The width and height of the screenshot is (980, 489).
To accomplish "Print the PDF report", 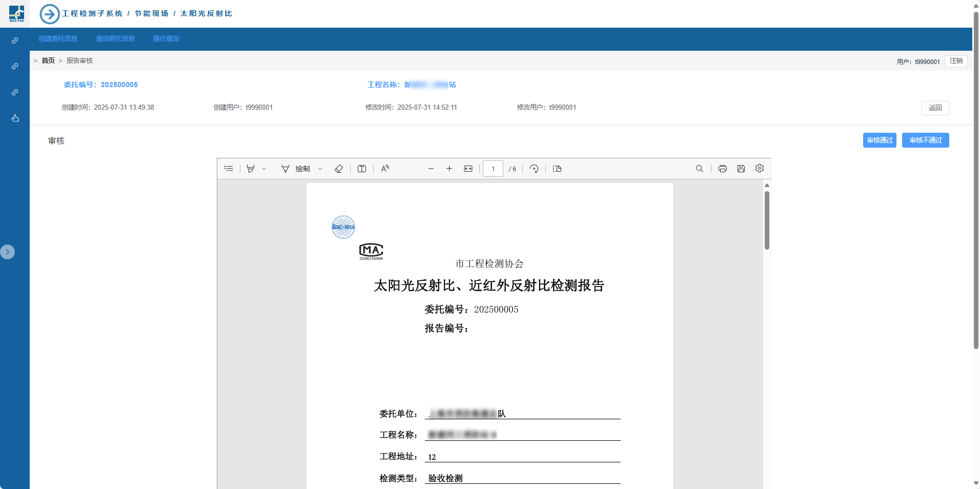I will tap(723, 169).
